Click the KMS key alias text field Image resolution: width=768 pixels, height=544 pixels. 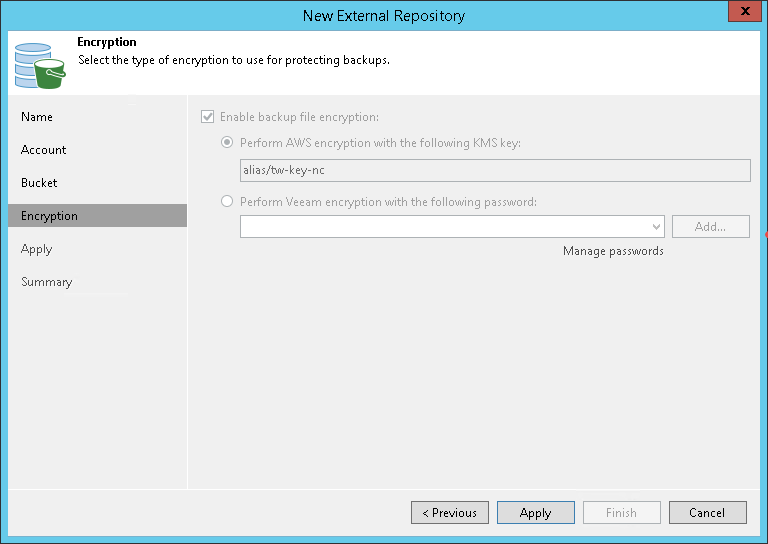click(495, 170)
